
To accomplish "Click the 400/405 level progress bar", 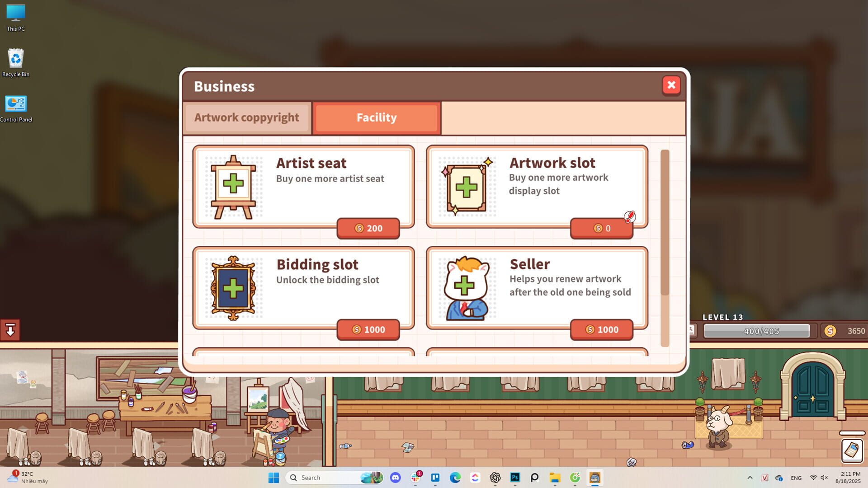I will [757, 331].
